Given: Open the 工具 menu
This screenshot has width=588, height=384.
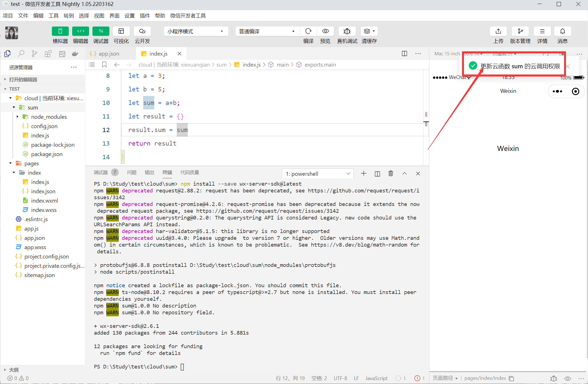Looking at the screenshot, I should [x=54, y=16].
